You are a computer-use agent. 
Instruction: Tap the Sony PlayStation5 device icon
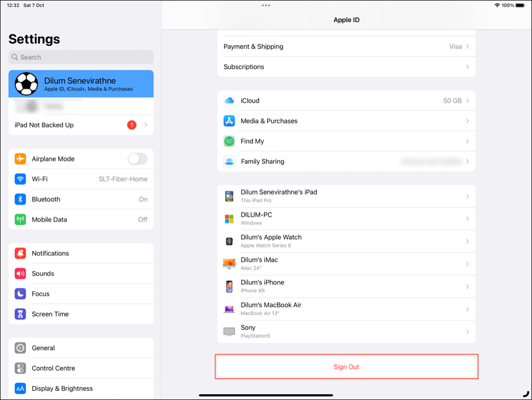(x=229, y=331)
